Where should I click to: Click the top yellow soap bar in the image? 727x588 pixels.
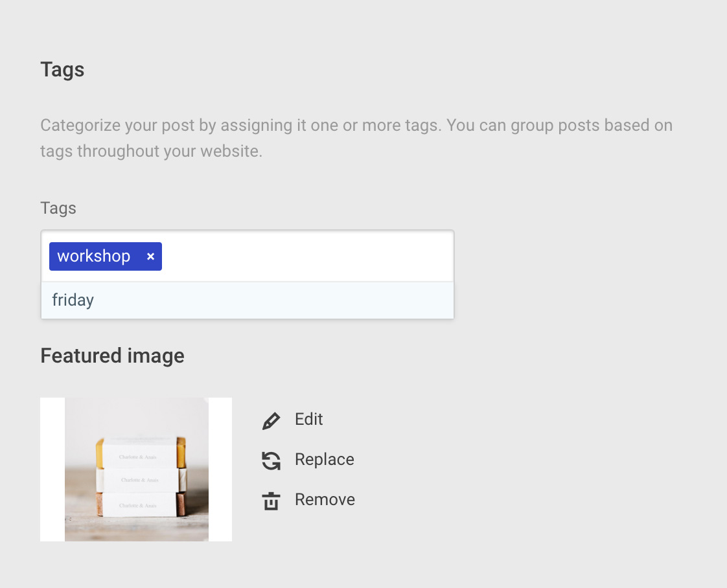coord(141,451)
